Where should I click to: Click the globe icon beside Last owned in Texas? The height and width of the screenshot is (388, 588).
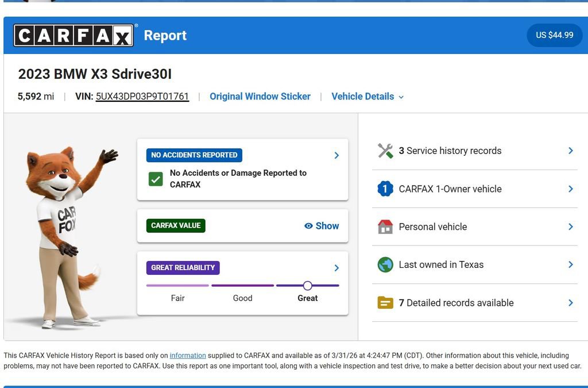pyautogui.click(x=385, y=264)
